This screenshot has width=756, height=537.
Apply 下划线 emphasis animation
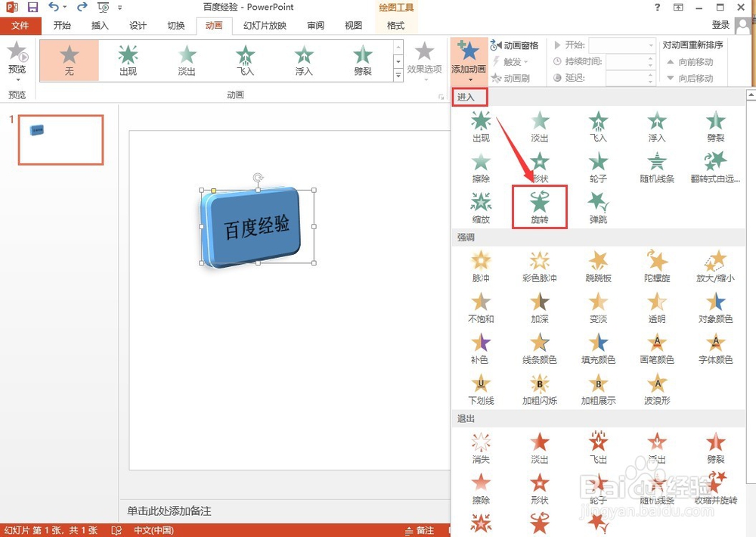point(481,390)
